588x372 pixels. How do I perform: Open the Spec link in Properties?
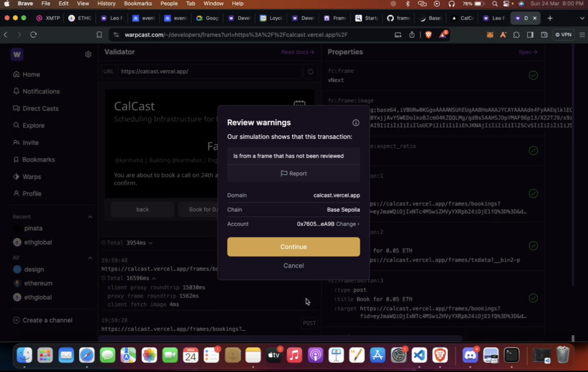tap(528, 52)
